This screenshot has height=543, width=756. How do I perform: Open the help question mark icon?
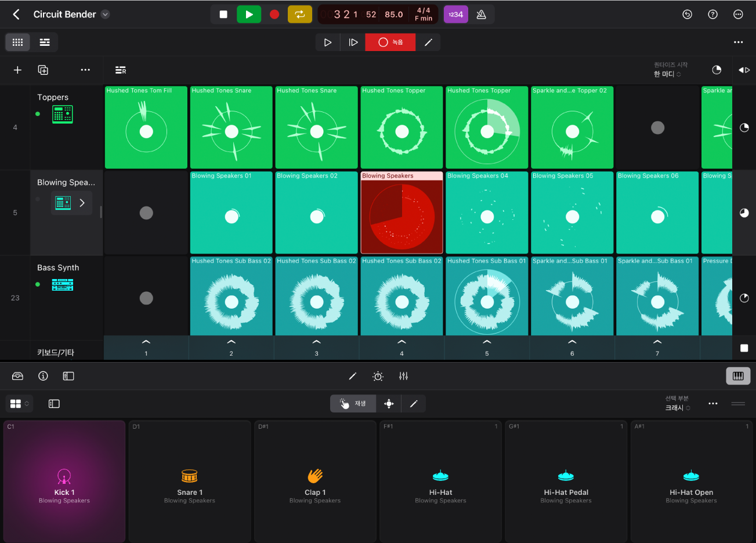713,15
